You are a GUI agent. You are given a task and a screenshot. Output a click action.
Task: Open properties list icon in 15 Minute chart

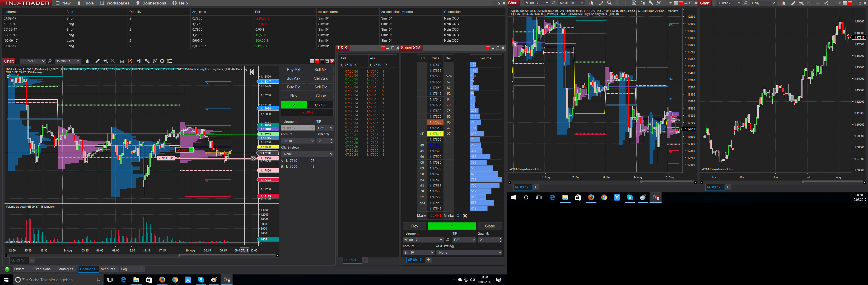pyautogui.click(x=170, y=61)
